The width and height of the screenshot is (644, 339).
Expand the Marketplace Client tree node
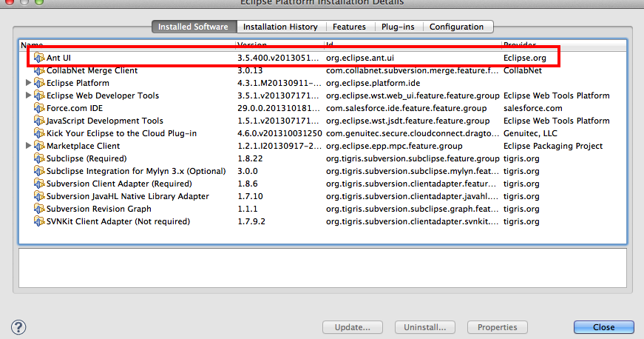pos(28,146)
